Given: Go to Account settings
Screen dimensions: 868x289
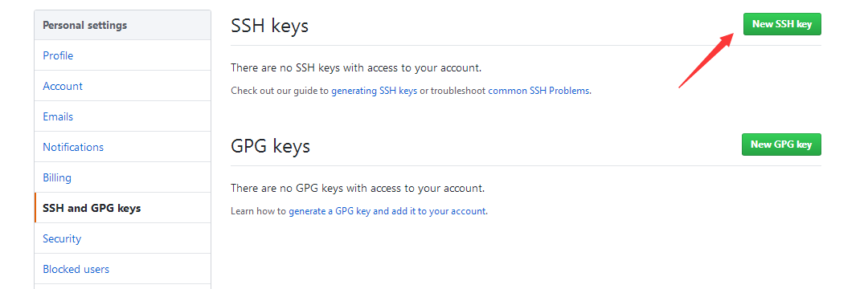Looking at the screenshot, I should coord(122,86).
